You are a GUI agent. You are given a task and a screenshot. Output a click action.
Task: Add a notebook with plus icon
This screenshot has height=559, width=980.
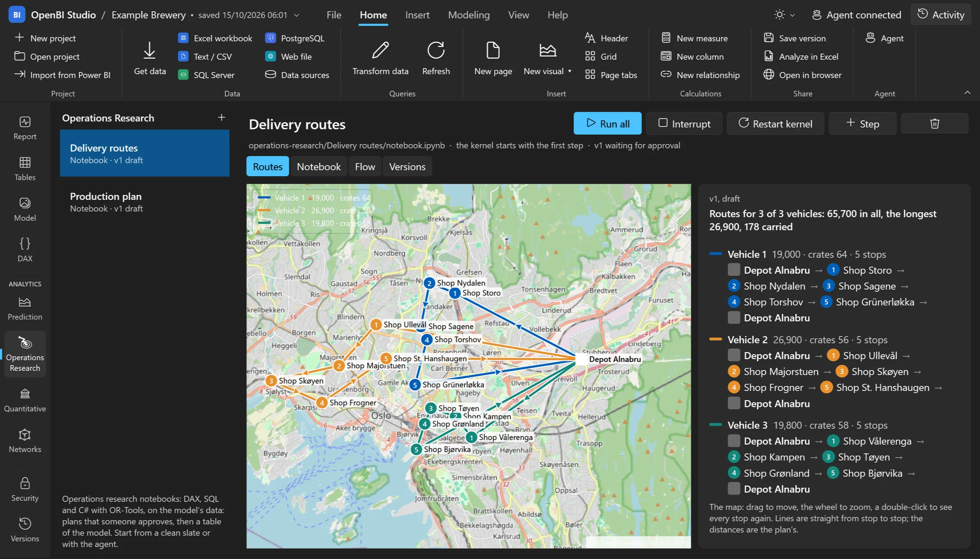point(221,118)
